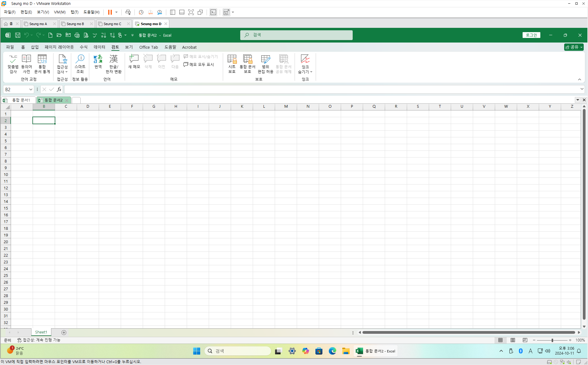Toggle Show All Comments (메모 모두 표시)

pyautogui.click(x=199, y=65)
